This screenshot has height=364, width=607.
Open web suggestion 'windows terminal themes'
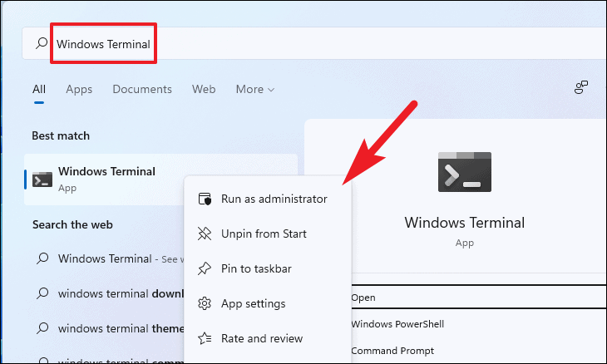[111, 328]
